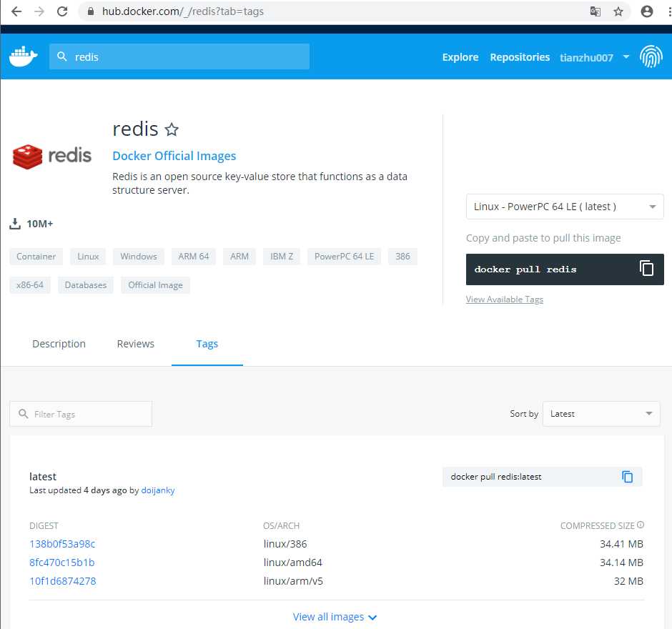672x629 pixels.
Task: Click the redis logo image
Action: pyautogui.click(x=52, y=156)
